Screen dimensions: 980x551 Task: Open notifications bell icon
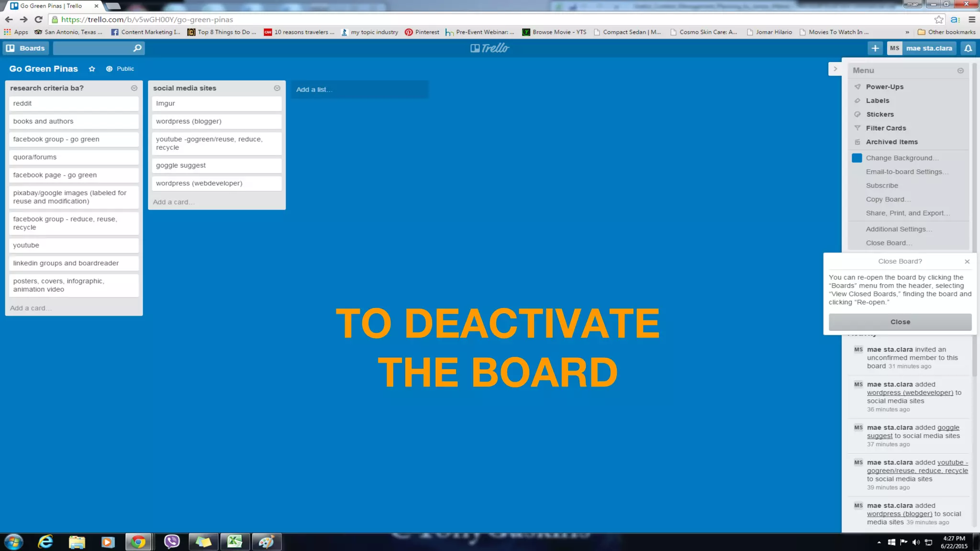click(968, 48)
